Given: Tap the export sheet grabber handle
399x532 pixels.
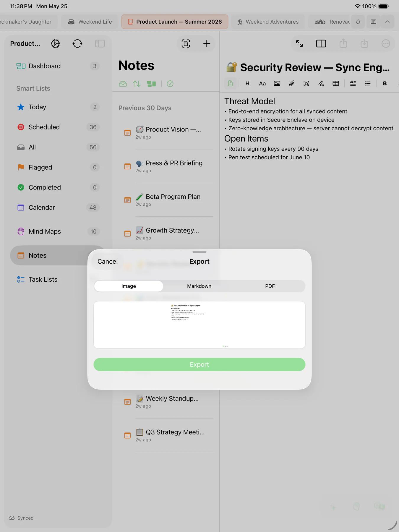Looking at the screenshot, I should [199, 252].
